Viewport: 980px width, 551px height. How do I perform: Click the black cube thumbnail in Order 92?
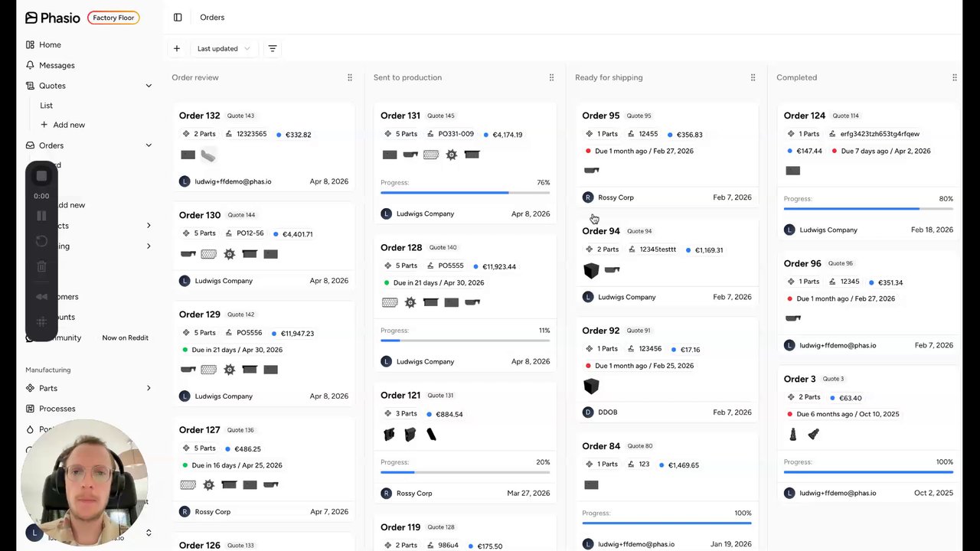[590, 386]
